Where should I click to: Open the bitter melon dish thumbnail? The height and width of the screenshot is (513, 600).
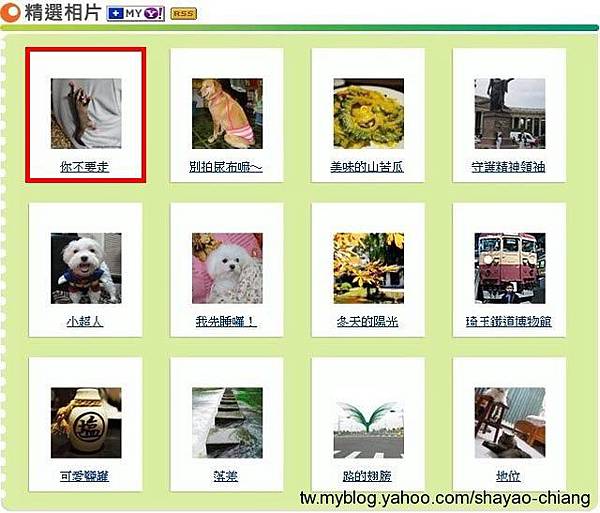click(368, 114)
